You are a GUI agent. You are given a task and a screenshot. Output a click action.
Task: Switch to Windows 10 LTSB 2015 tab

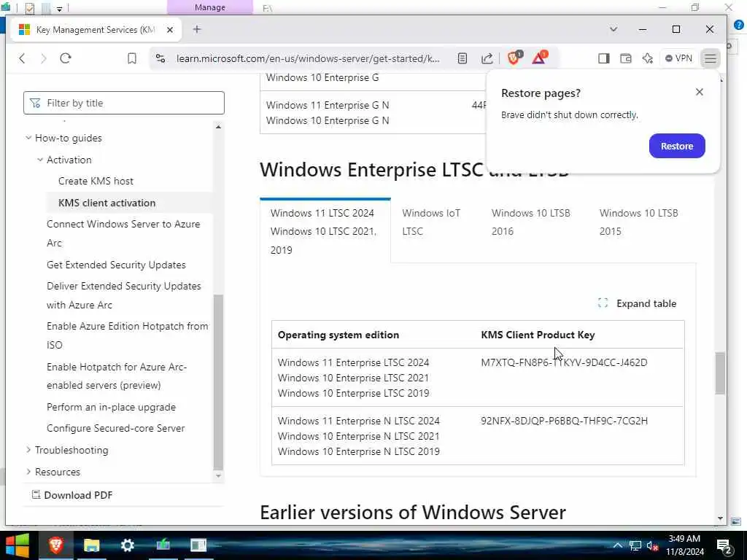638,222
